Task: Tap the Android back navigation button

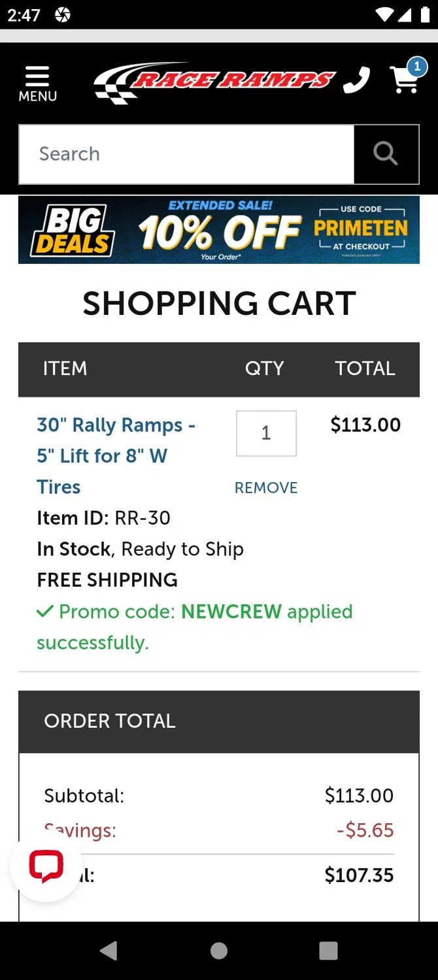Action: tap(109, 951)
